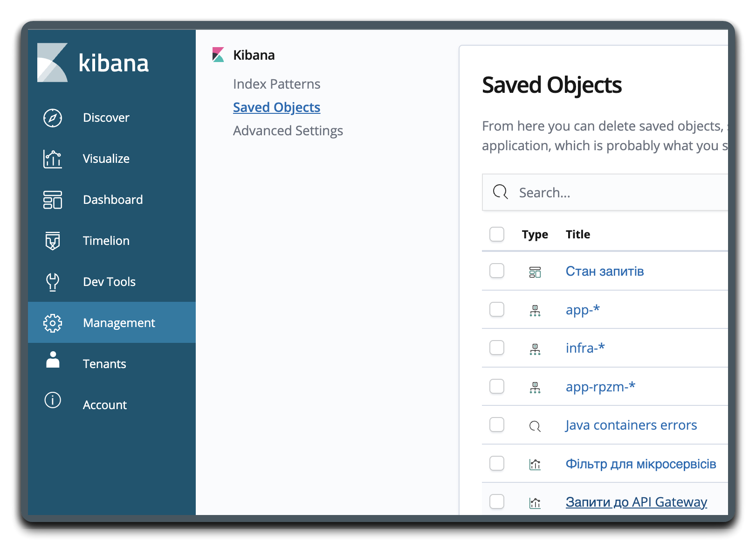The height and width of the screenshot is (543, 756).
Task: Check the box for infra-*
Action: (x=497, y=348)
